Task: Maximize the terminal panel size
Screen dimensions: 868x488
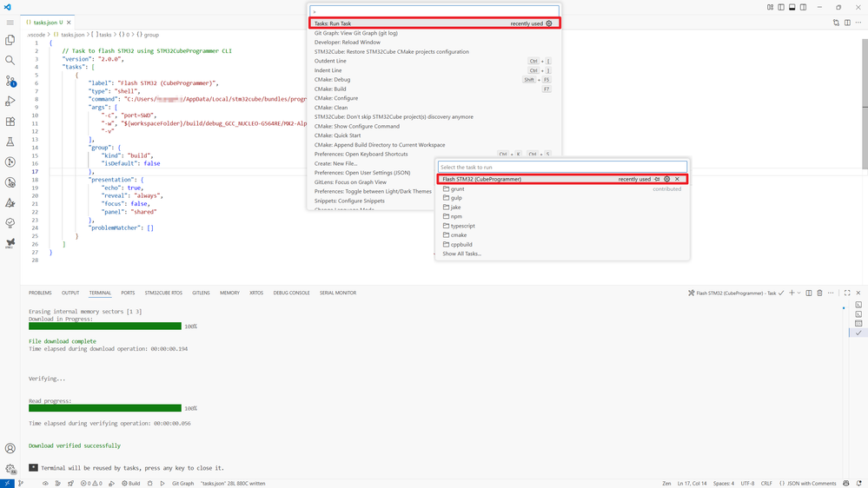Action: click(847, 293)
